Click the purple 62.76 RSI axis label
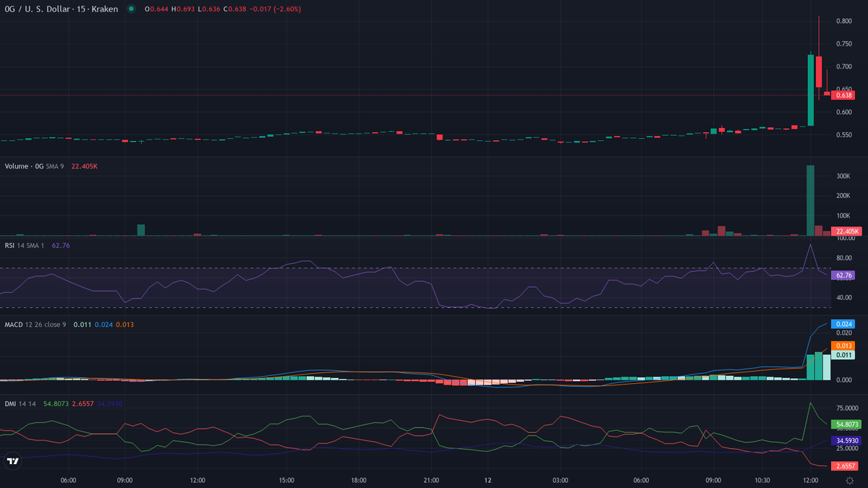Viewport: 868px width, 488px height. point(843,275)
